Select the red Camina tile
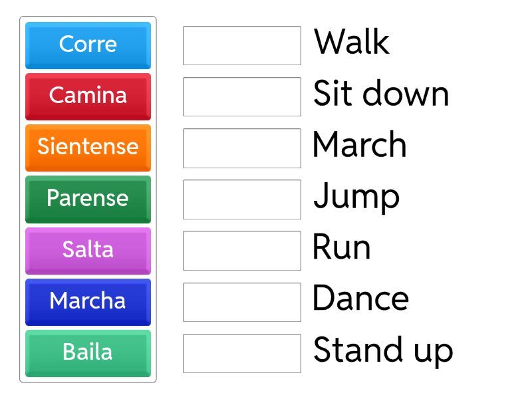This screenshot has width=532, height=399. point(88,96)
